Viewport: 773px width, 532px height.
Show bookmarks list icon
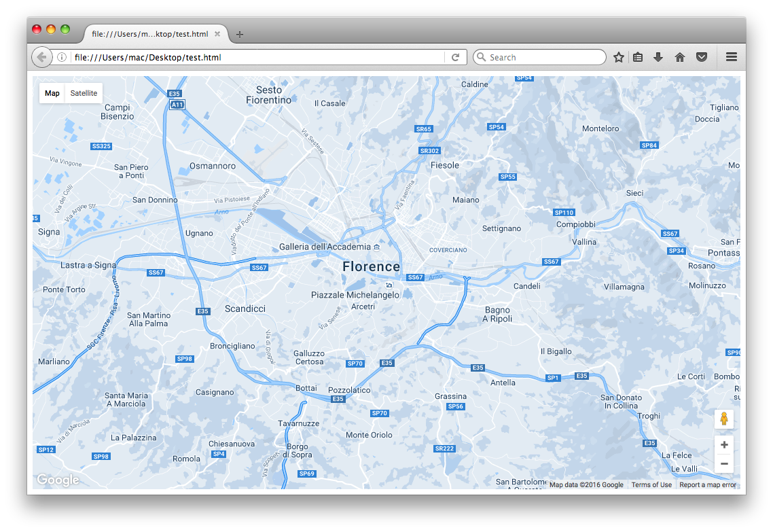click(638, 57)
